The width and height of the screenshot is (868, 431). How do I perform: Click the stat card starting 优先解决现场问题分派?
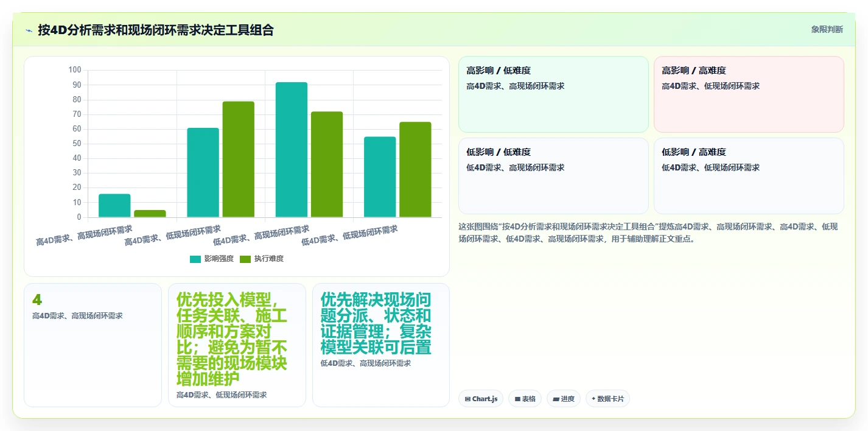click(x=381, y=345)
